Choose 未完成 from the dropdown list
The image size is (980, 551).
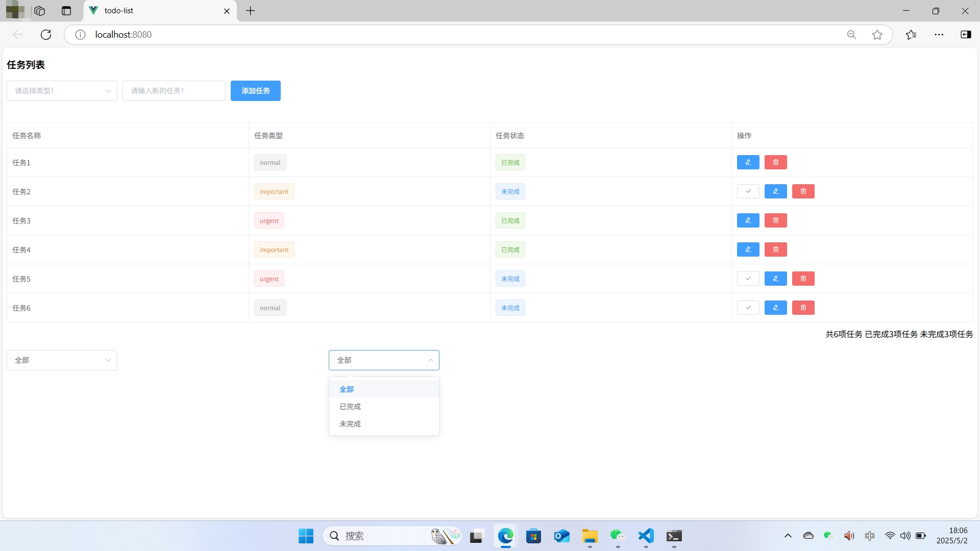click(x=350, y=424)
